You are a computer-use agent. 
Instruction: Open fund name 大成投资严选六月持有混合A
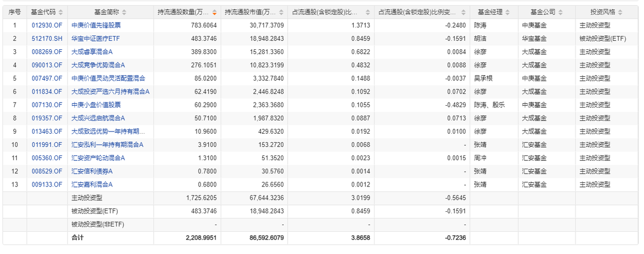[x=110, y=91]
